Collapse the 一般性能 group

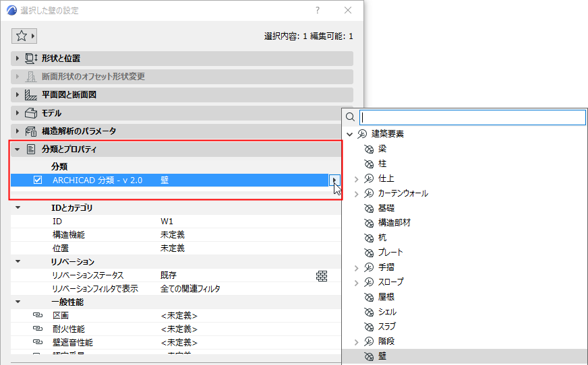[18, 302]
